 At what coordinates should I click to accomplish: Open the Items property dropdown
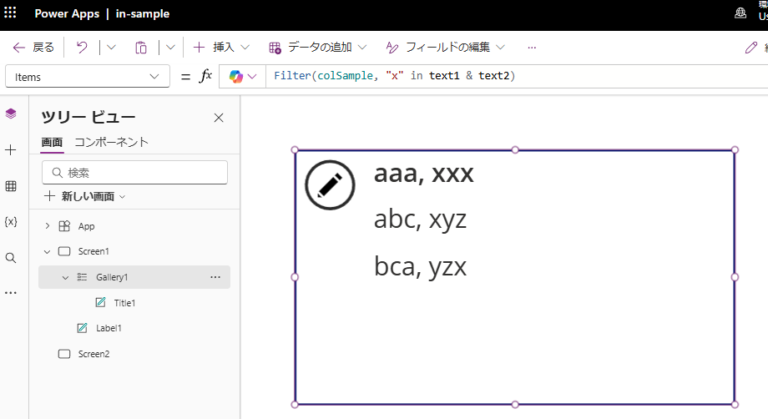click(x=87, y=77)
